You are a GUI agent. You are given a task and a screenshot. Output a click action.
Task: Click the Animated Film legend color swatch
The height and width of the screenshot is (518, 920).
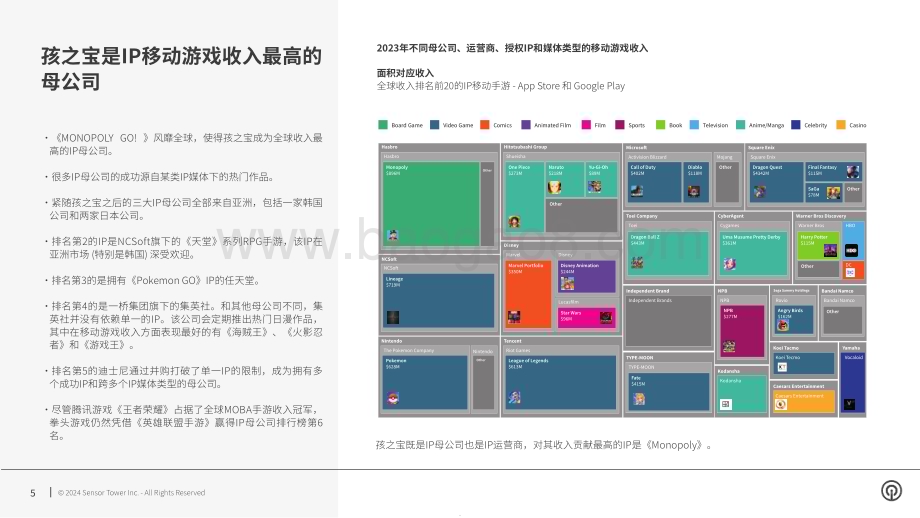pyautogui.click(x=526, y=124)
